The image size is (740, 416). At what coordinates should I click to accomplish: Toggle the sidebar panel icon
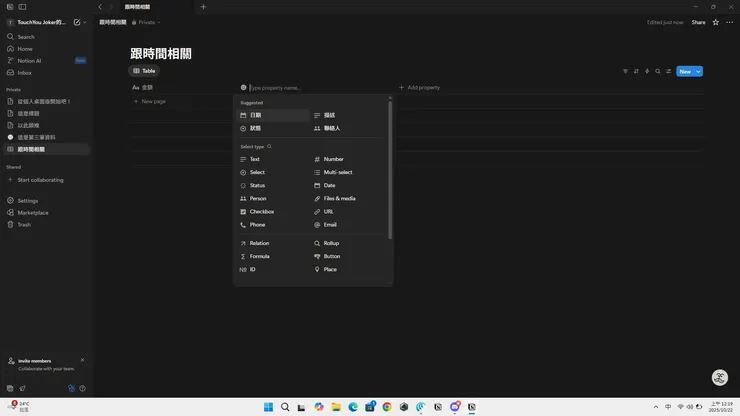[22, 7]
